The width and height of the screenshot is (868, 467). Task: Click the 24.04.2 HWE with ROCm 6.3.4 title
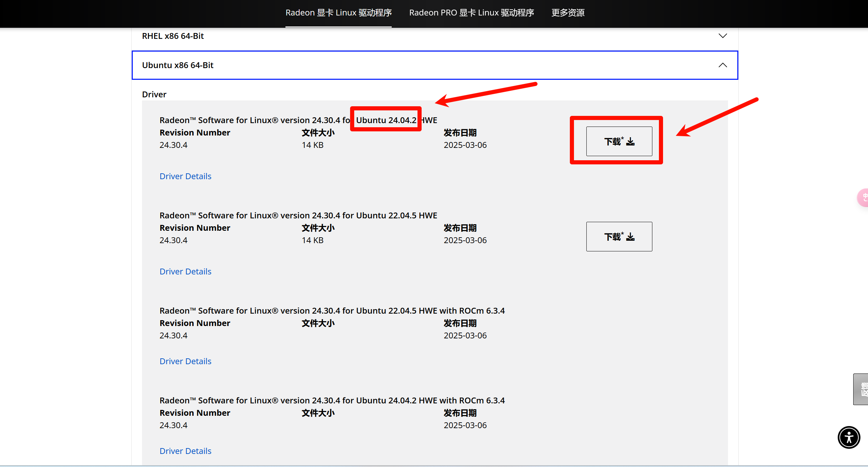pos(332,400)
